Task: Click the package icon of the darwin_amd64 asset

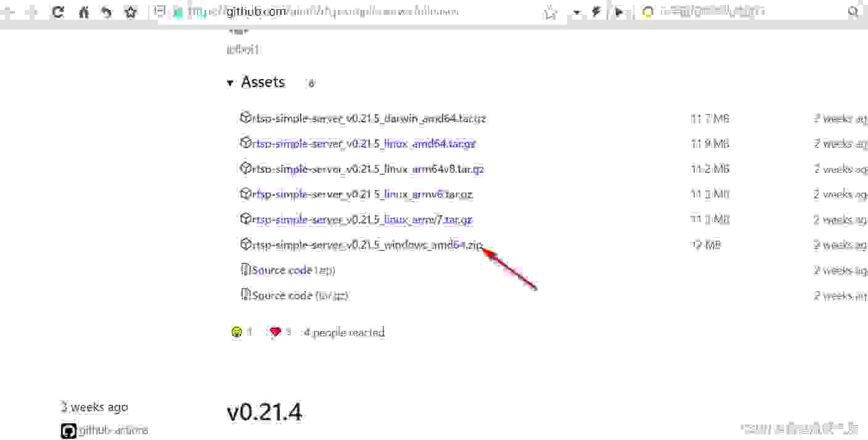Action: [245, 117]
